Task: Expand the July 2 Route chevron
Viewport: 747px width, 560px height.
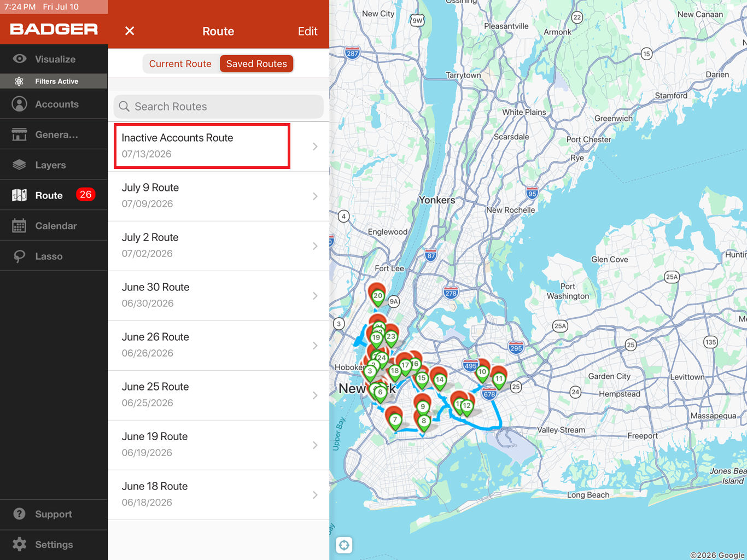Action: tap(315, 246)
